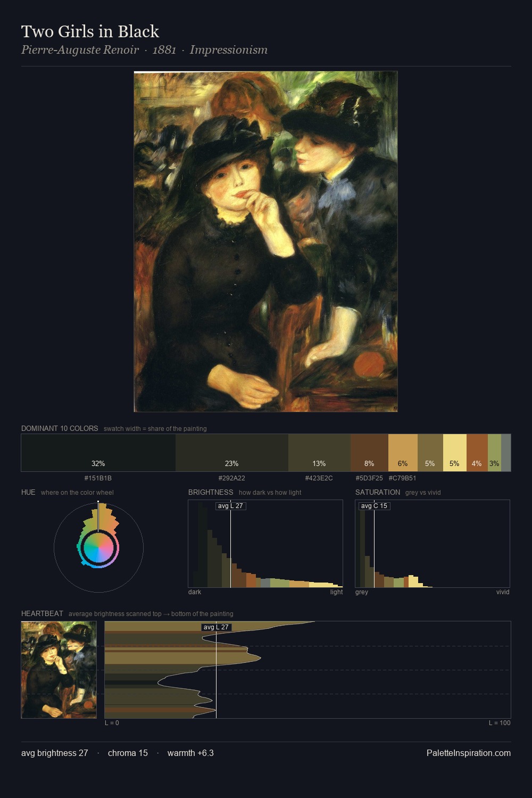Click the 'vivid' axis label under Saturation
The height and width of the screenshot is (798, 532).
click(x=503, y=592)
